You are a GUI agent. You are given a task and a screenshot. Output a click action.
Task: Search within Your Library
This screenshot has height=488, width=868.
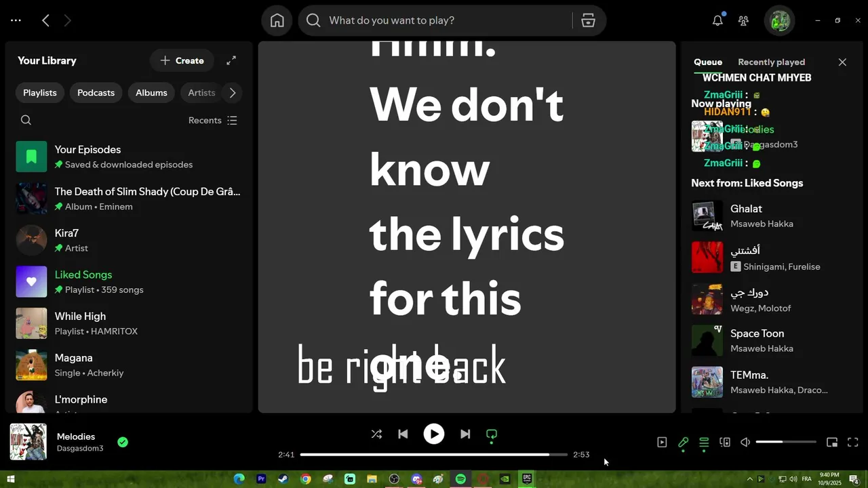pos(26,120)
